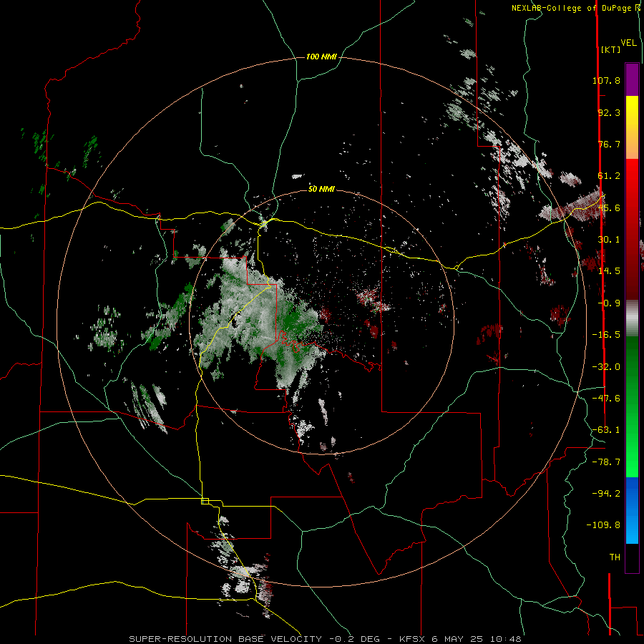Click the TH label on the legend
The height and width of the screenshot is (644, 644).
coord(615,557)
